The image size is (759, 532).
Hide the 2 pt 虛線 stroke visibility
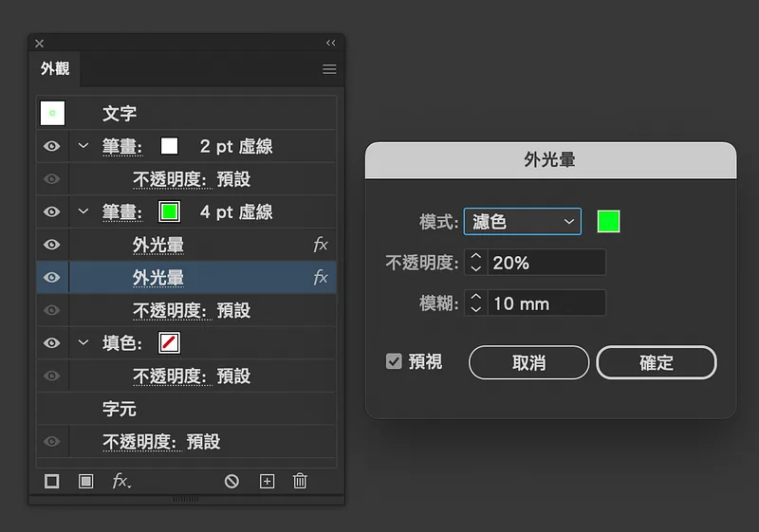click(x=52, y=146)
